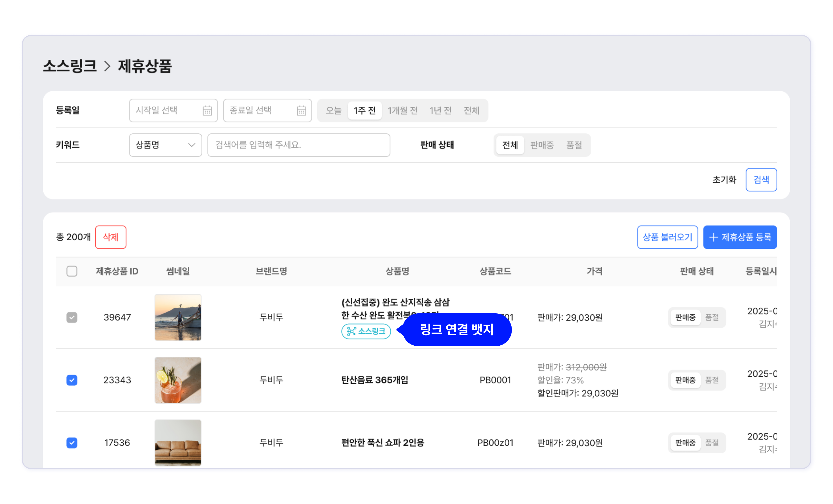This screenshot has height=504, width=833.
Task: Open the brown sofa product thumbnail
Action: pyautogui.click(x=178, y=443)
